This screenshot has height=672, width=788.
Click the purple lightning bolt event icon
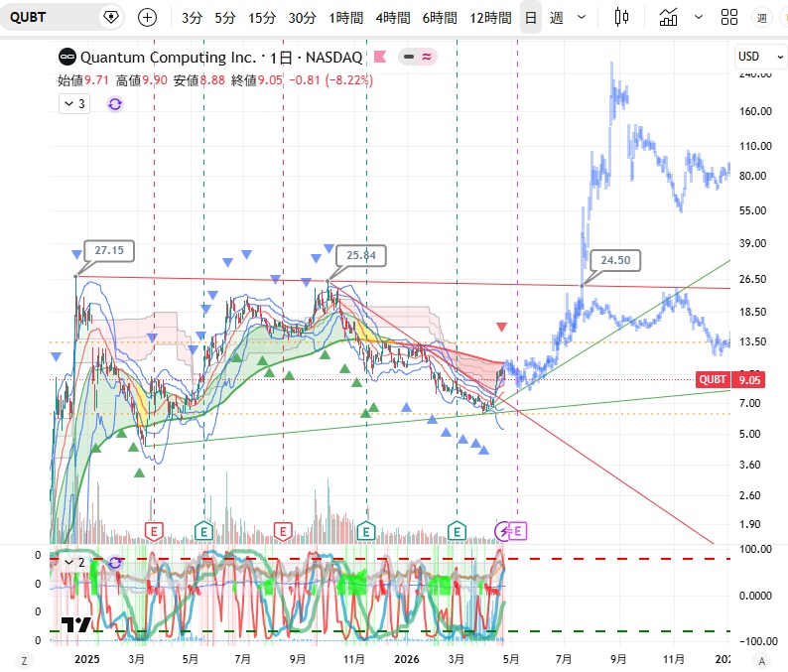(x=502, y=531)
